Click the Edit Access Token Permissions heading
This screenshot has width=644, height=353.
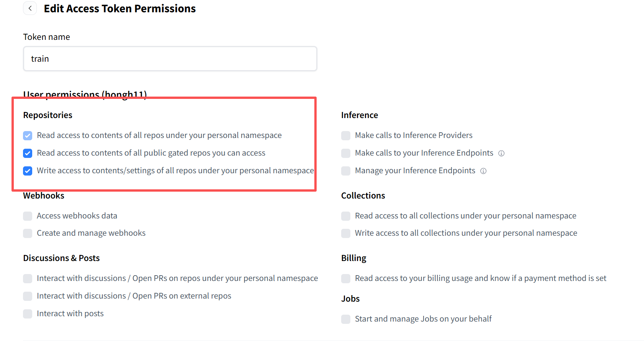tap(120, 8)
